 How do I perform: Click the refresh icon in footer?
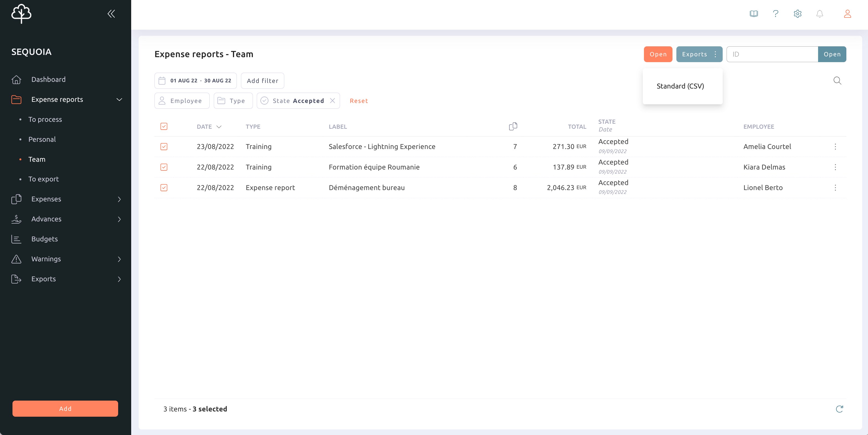pos(839,409)
